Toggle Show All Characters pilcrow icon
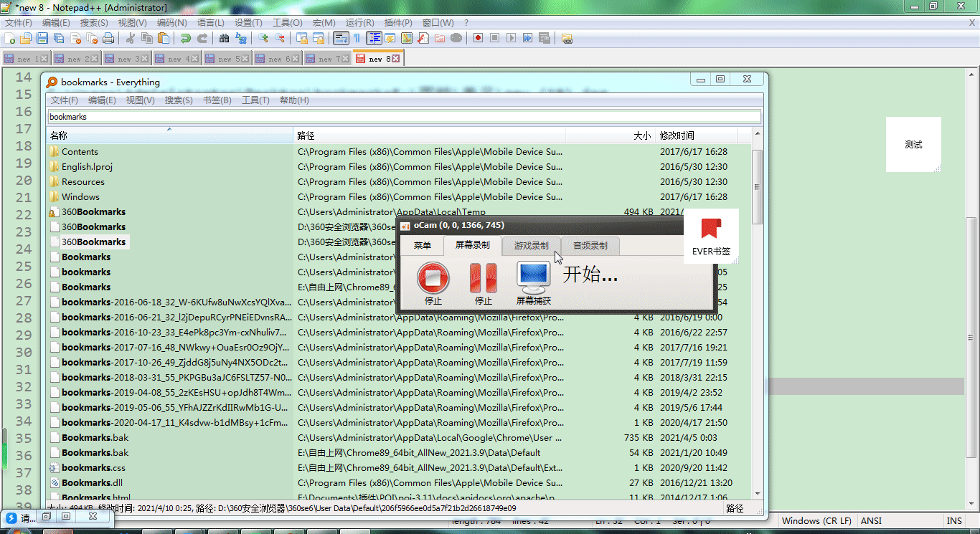The image size is (980, 534). tap(357, 38)
